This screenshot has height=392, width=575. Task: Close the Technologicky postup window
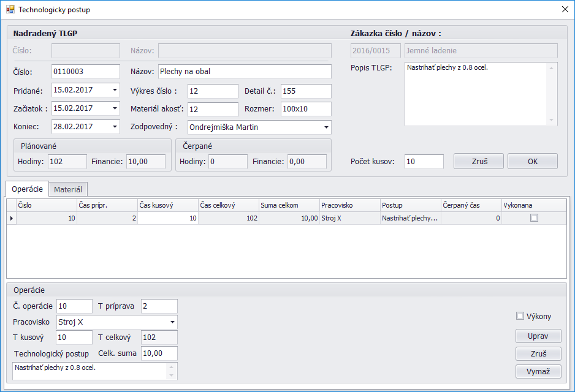(564, 10)
